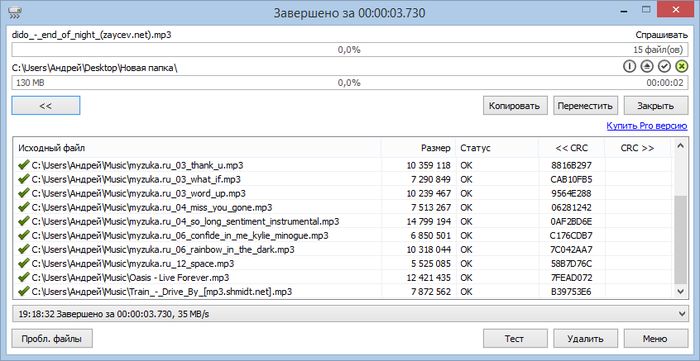The height and width of the screenshot is (361, 700).
Task: Click size value 10 359 118
Action: point(429,165)
